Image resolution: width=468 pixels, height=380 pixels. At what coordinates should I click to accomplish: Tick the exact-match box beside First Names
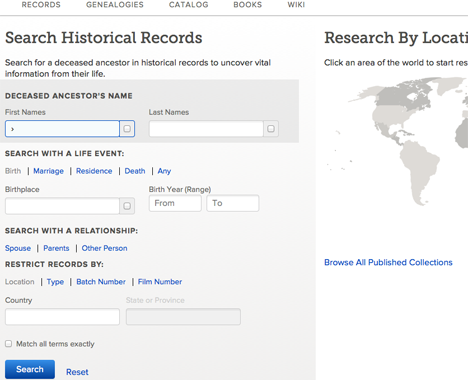click(127, 129)
